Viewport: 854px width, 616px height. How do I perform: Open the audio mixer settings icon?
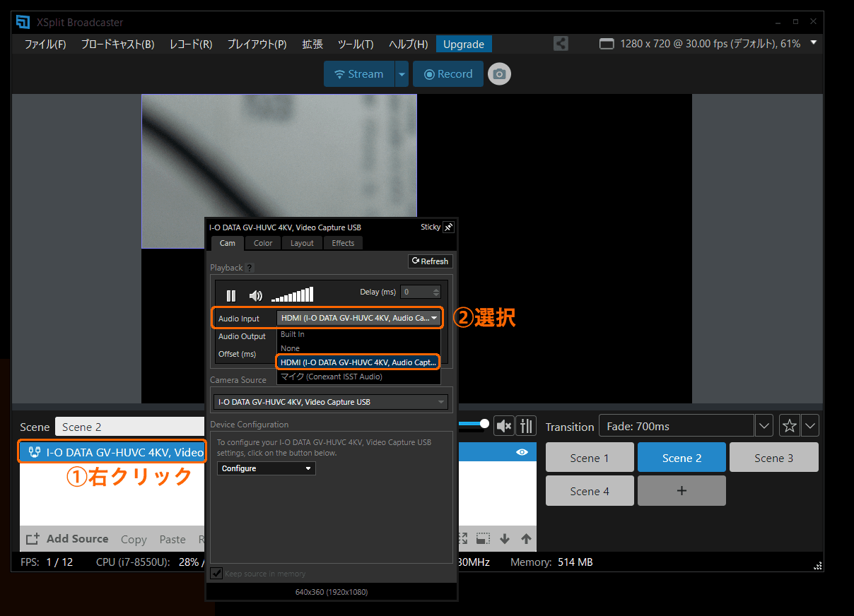click(x=526, y=425)
